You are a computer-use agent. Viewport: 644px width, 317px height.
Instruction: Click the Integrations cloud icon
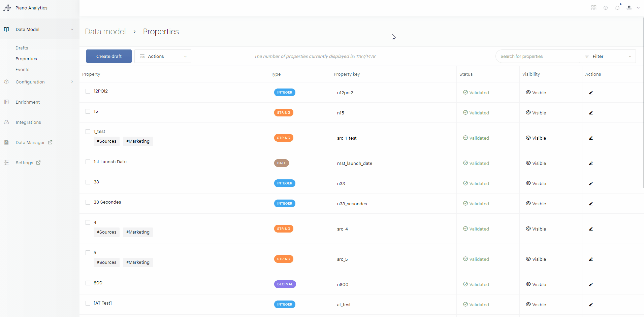point(6,122)
